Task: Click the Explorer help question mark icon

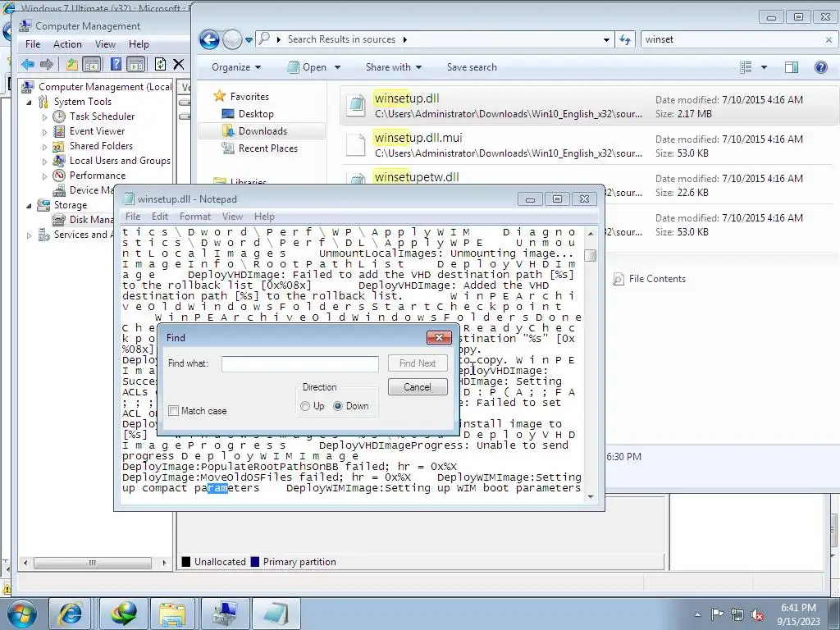Action: [820, 67]
